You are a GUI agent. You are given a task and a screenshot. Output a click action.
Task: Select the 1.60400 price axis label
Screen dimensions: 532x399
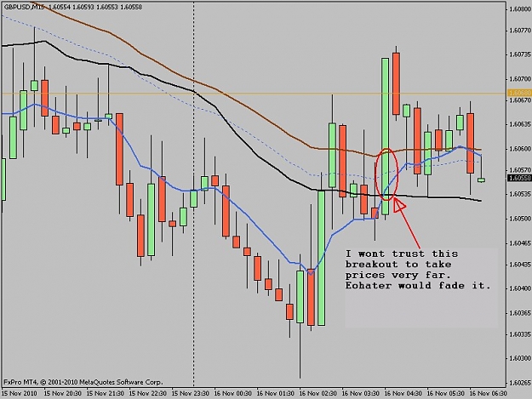pyautogui.click(x=520, y=288)
